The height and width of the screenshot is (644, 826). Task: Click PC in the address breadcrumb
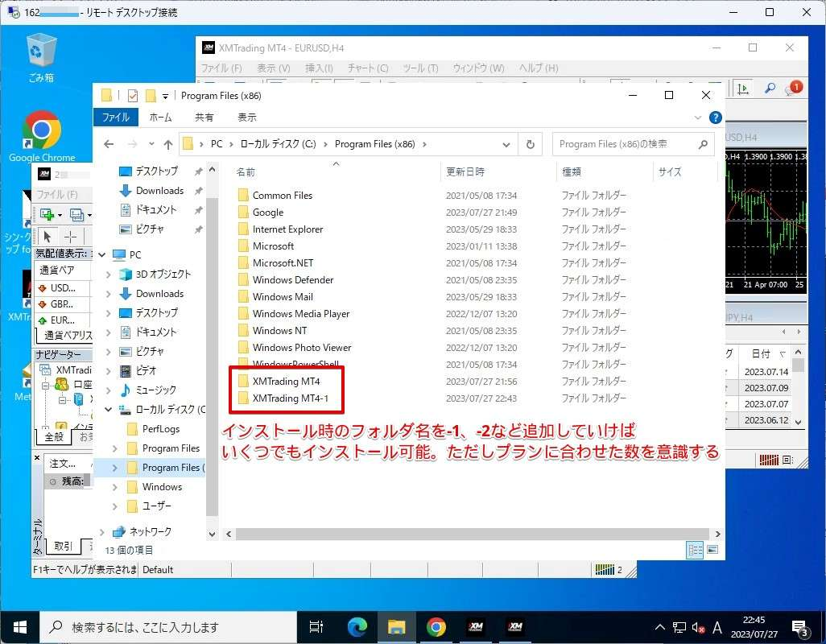click(217, 144)
